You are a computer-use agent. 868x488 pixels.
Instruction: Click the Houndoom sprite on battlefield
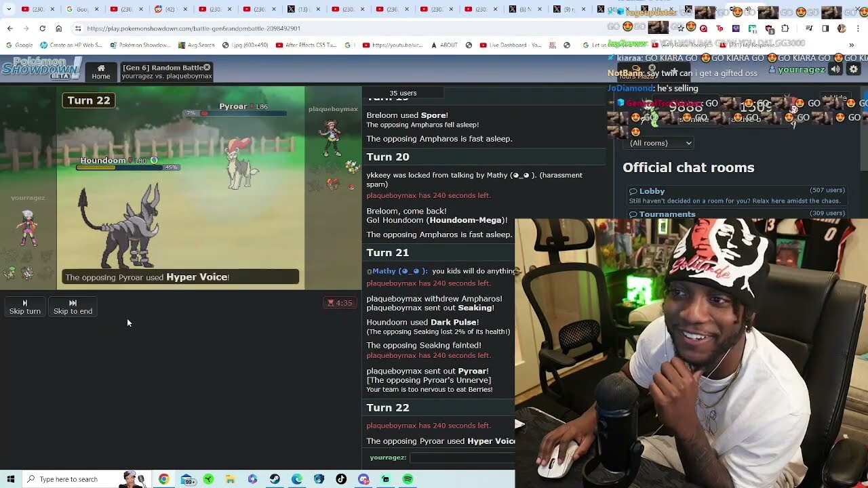(x=120, y=225)
